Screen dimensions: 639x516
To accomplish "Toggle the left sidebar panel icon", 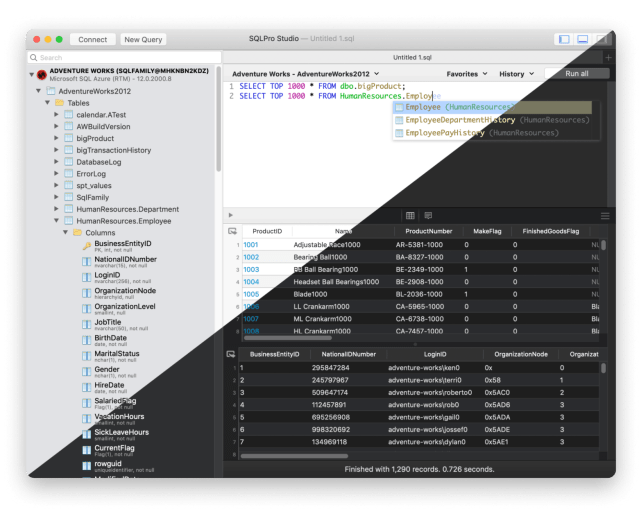I will 564,39.
